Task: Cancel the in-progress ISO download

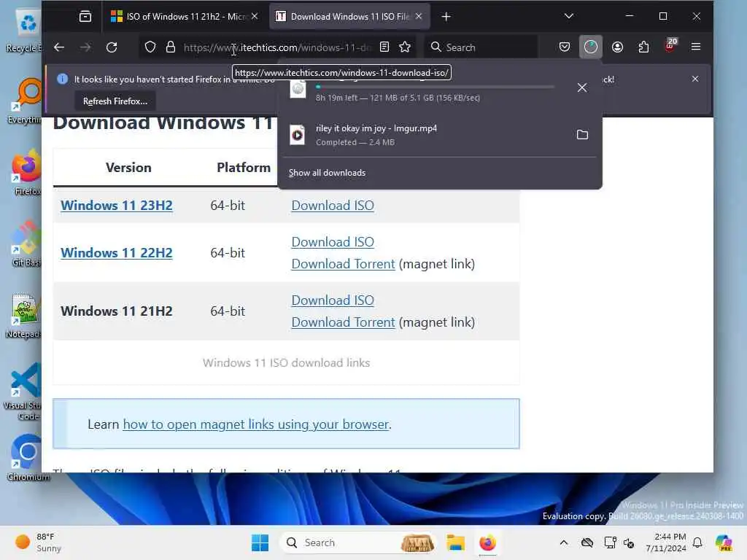Action: point(582,87)
